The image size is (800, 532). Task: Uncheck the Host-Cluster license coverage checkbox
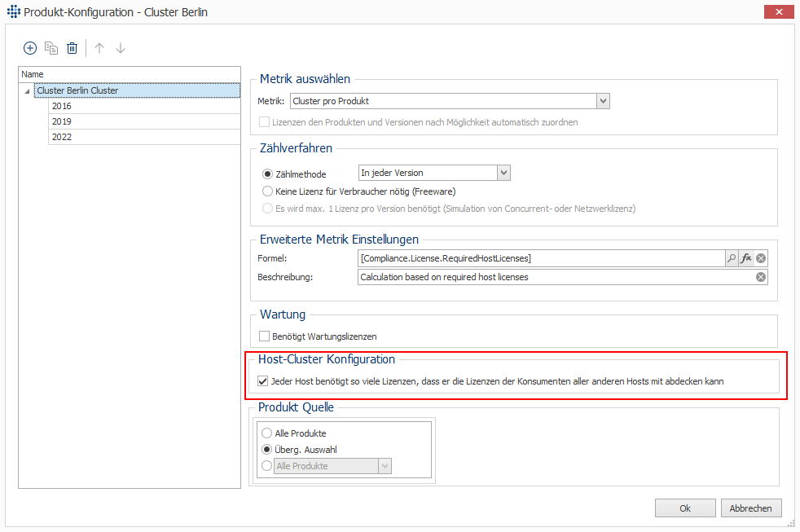263,381
